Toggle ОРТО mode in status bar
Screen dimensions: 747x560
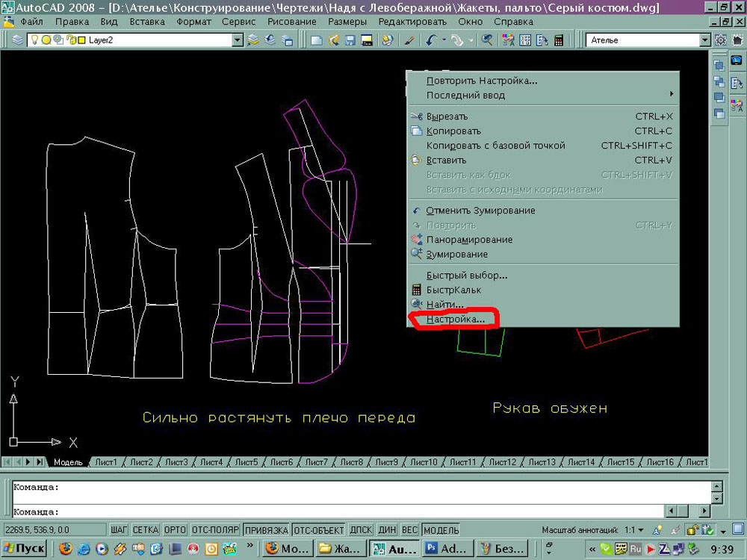coord(175,529)
